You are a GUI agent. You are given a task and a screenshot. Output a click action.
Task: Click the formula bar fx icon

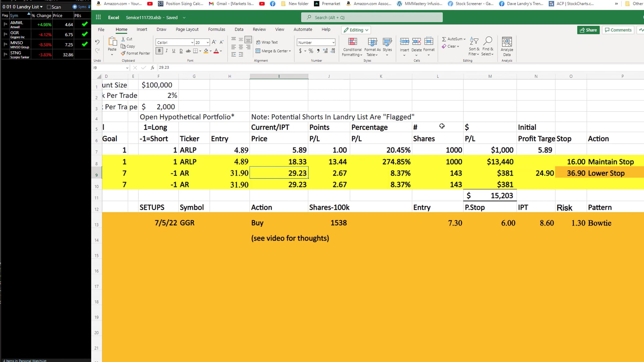152,68
